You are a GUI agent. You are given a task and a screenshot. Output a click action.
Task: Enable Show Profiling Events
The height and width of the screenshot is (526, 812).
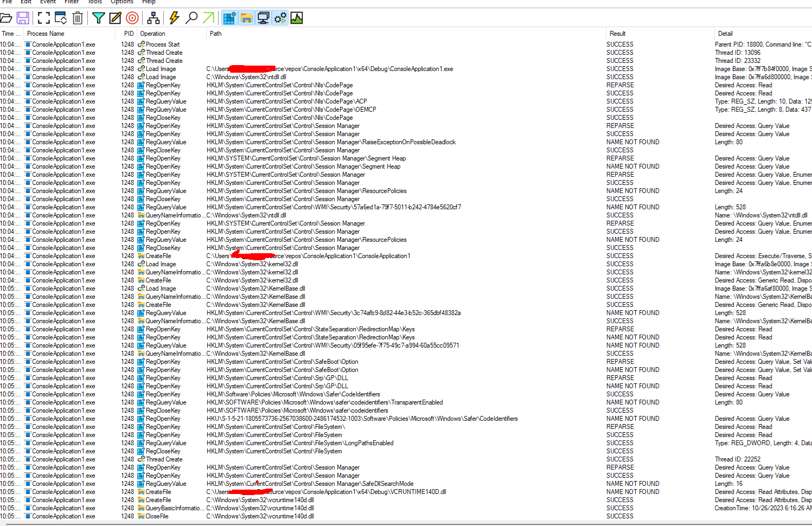[296, 18]
